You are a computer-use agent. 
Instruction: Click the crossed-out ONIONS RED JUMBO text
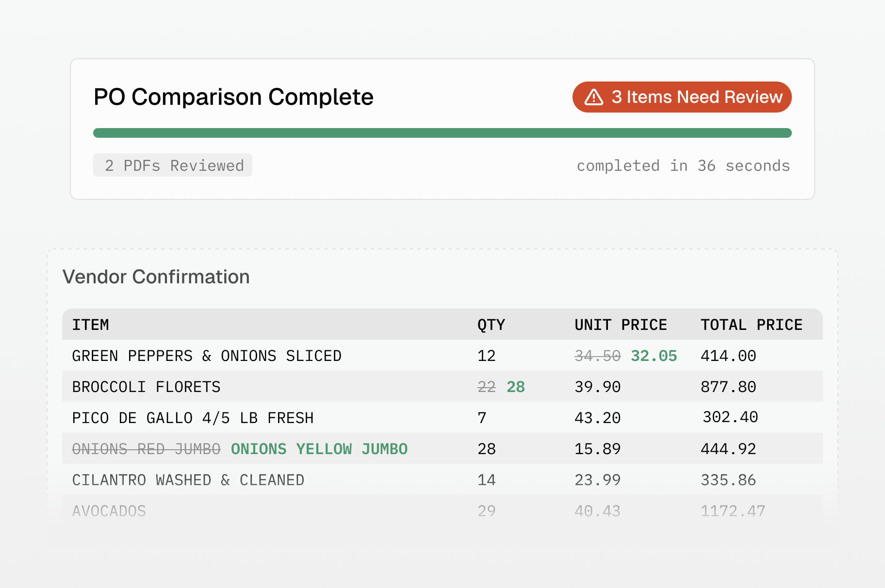tap(146, 449)
